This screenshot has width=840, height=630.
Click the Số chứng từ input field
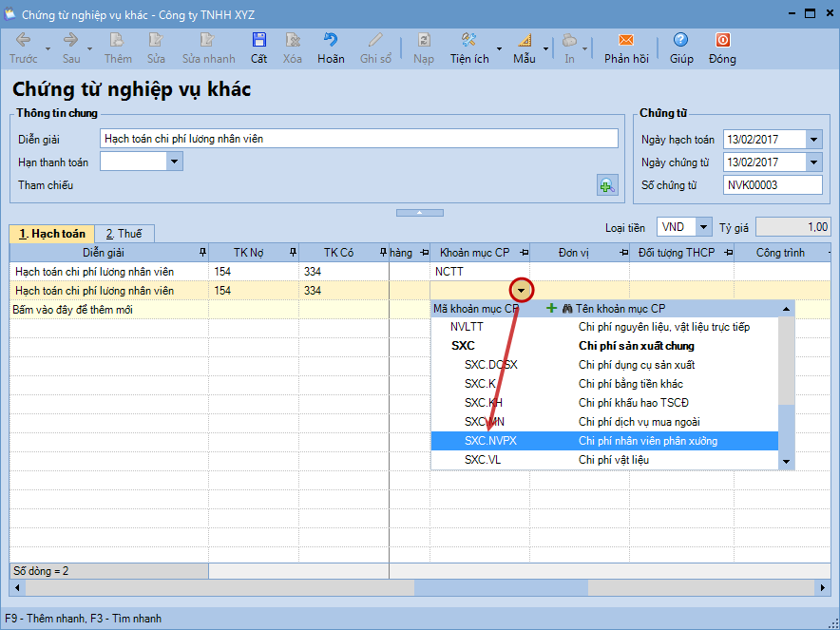pyautogui.click(x=772, y=185)
